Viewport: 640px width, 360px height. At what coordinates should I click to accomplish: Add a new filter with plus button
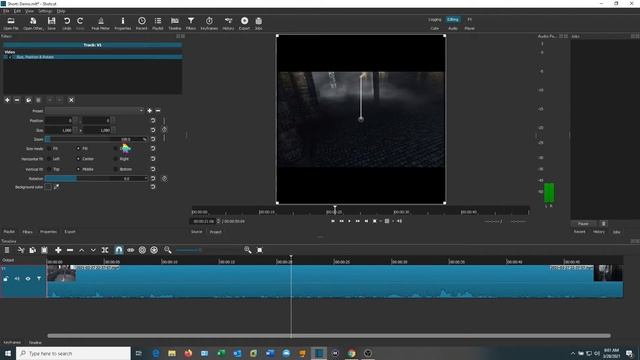[x=7, y=100]
